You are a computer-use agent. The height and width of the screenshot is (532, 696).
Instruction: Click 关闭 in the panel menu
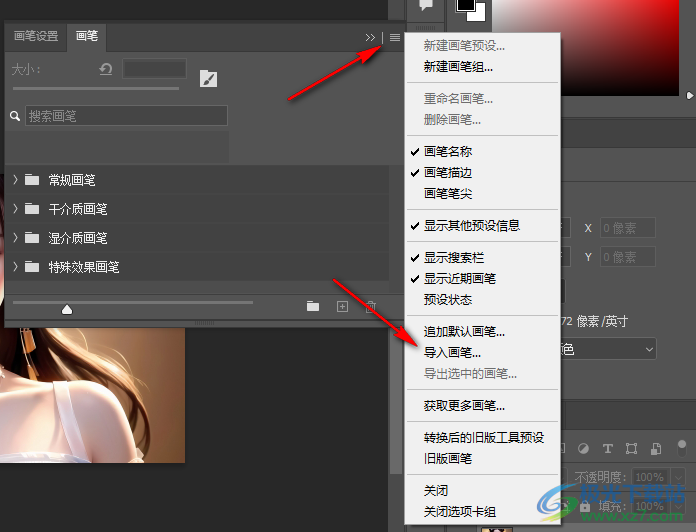[x=435, y=490]
